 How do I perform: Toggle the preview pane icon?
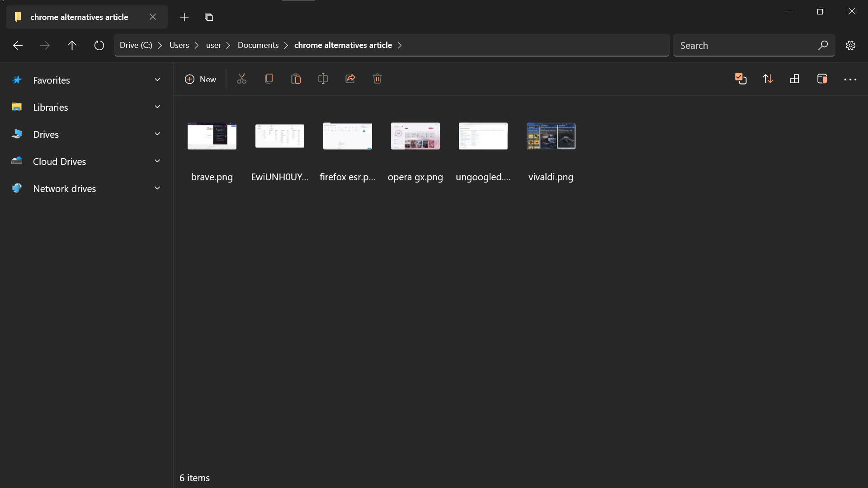coord(822,79)
